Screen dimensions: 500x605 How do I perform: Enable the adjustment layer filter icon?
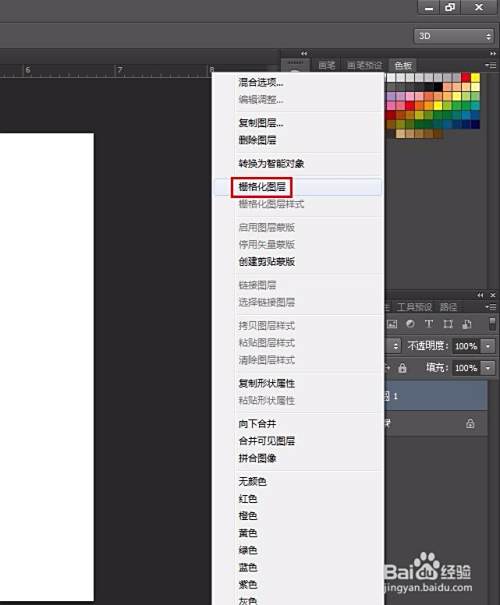click(x=410, y=324)
